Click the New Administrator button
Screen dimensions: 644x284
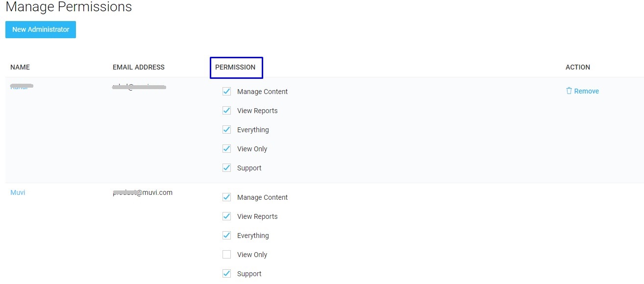pyautogui.click(x=41, y=29)
